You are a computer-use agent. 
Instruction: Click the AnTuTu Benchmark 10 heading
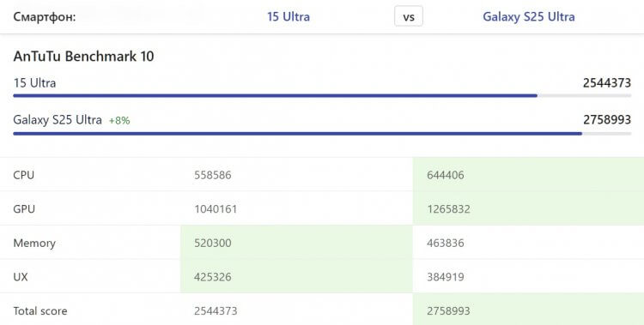[x=84, y=57]
